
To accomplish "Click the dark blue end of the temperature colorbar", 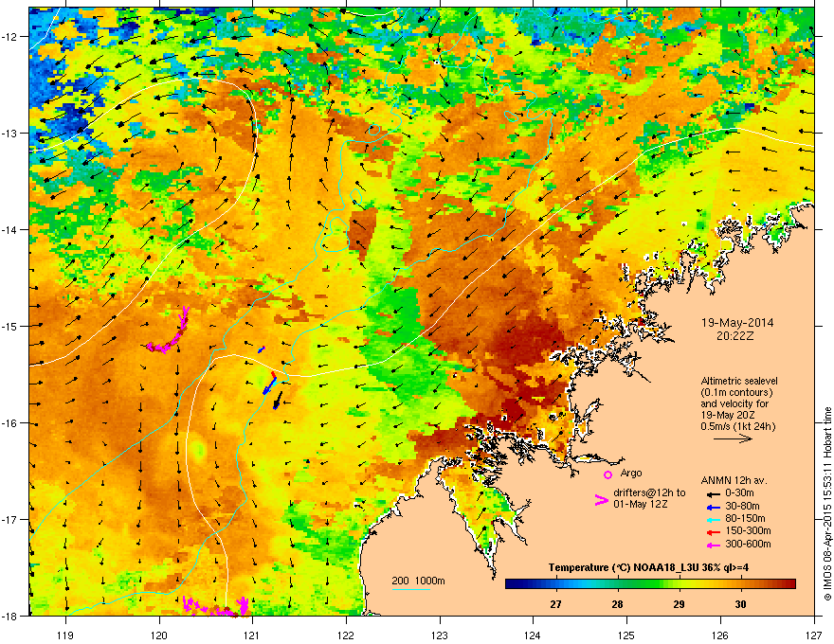I will tap(514, 584).
